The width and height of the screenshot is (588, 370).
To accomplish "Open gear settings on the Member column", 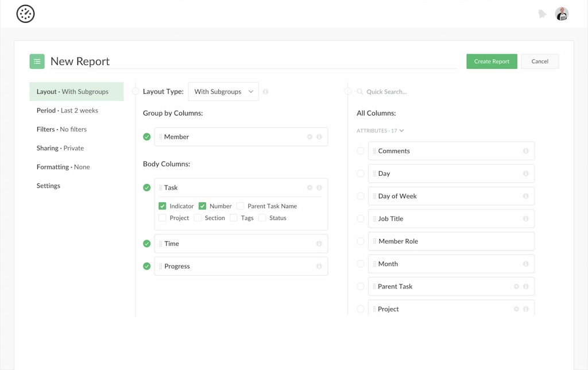I will (x=310, y=137).
